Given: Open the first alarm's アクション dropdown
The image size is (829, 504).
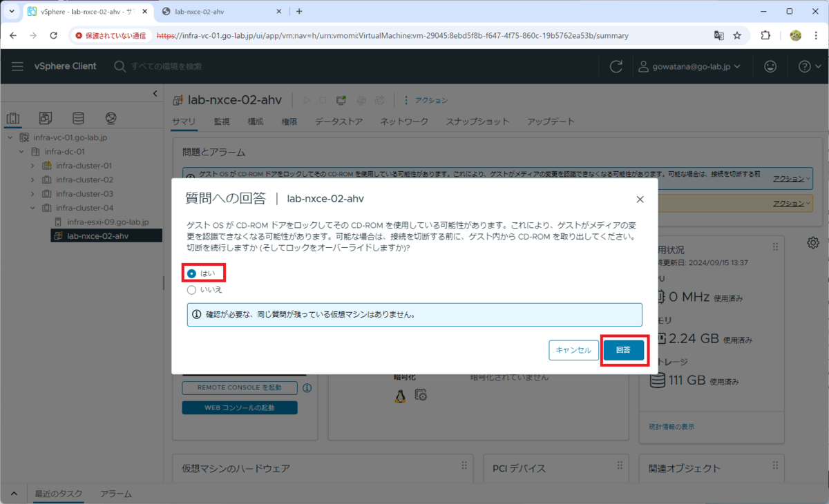Looking at the screenshot, I should click(x=792, y=178).
